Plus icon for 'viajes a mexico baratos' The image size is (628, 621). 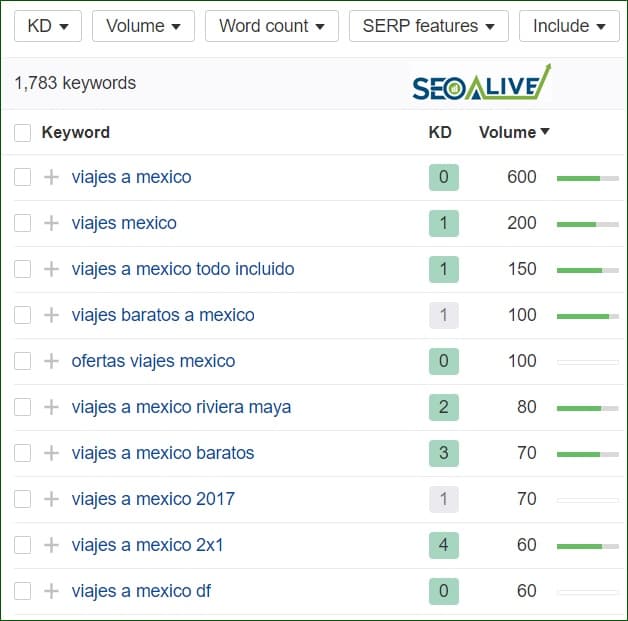51,453
